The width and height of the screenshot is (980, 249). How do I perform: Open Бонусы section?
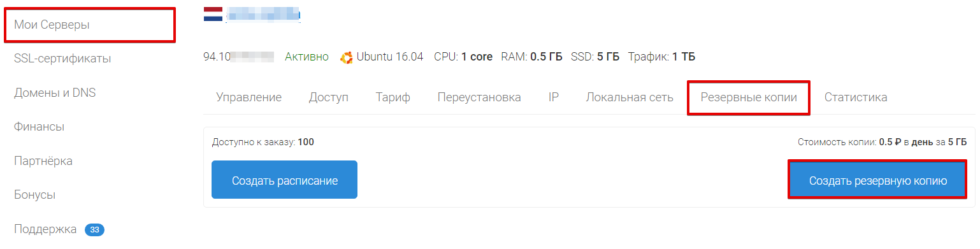[34, 195]
